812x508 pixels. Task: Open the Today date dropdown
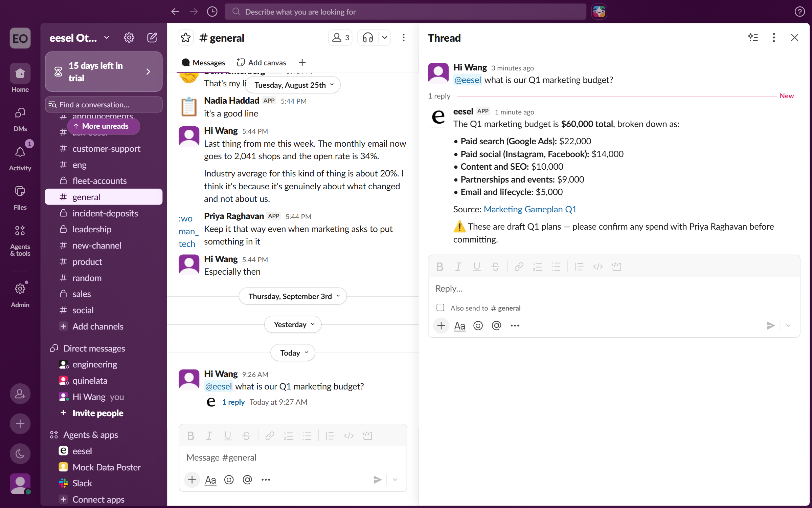pos(293,353)
